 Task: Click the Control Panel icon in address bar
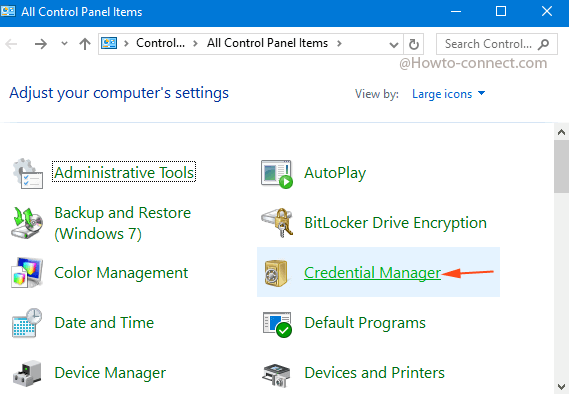[x=109, y=43]
